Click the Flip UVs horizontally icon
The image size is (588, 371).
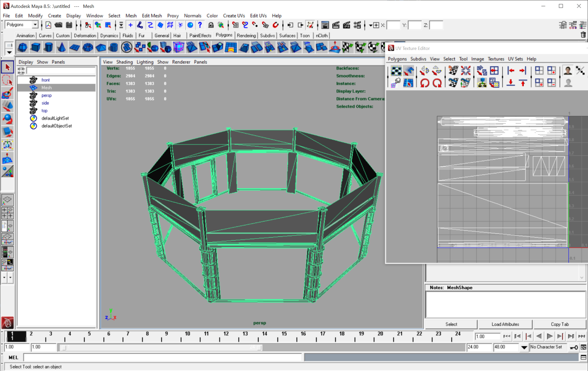click(x=424, y=71)
